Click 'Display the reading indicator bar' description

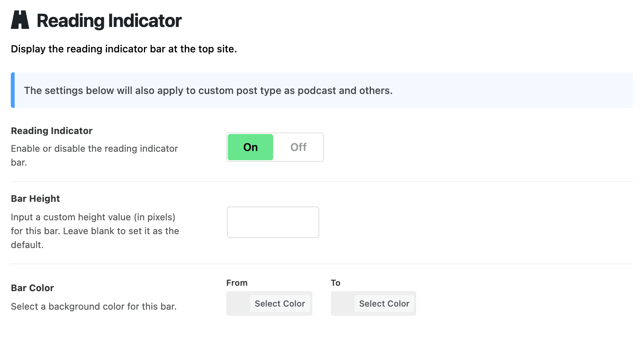tap(124, 49)
